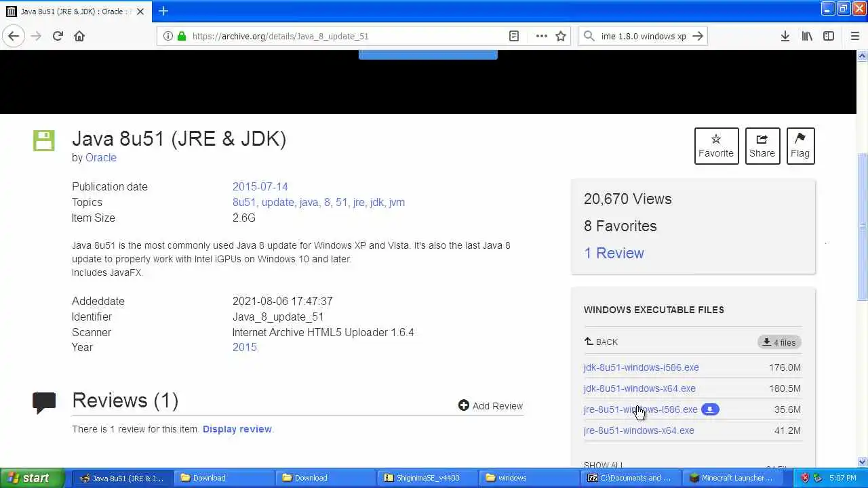Open the browser home page
The height and width of the screenshot is (488, 868).
pyautogui.click(x=79, y=36)
